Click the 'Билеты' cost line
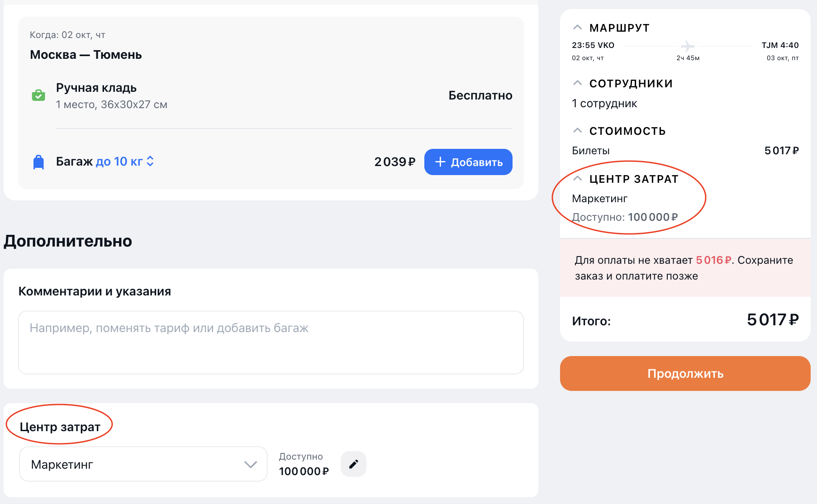 (591, 151)
